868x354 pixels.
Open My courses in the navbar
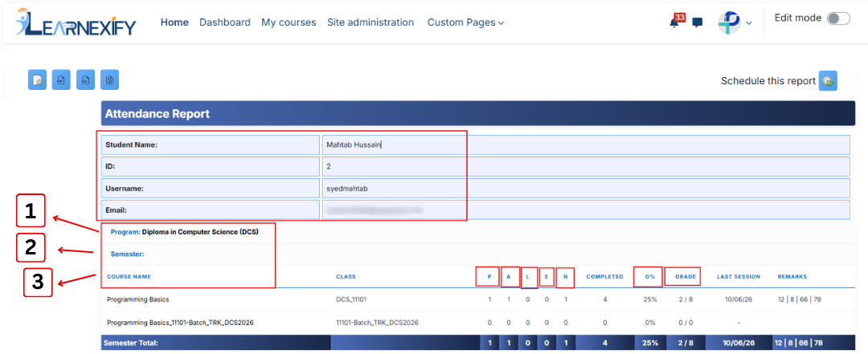coord(289,22)
